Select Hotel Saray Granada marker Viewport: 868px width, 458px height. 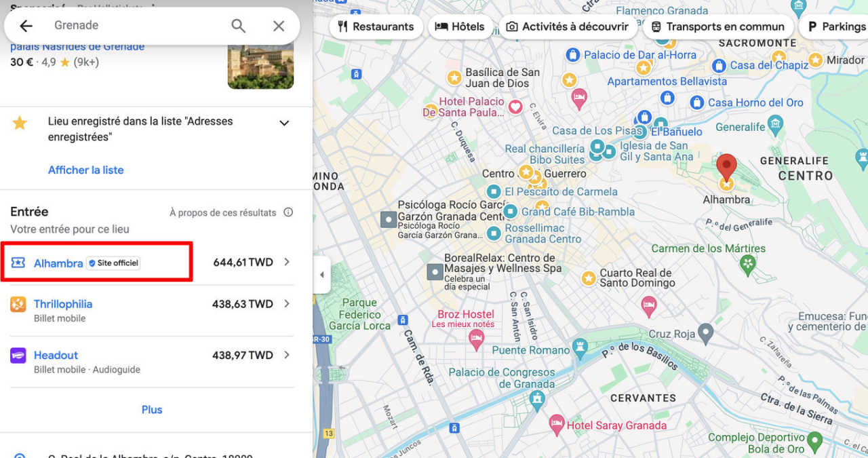pyautogui.click(x=557, y=423)
